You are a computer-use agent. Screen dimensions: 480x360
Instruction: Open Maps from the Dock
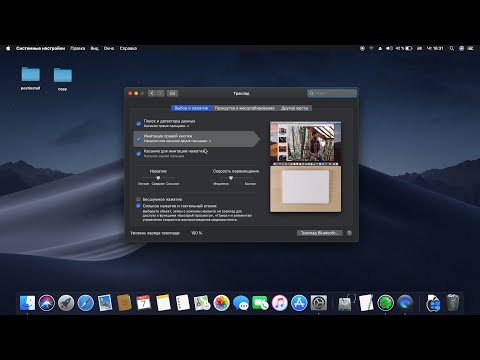tap(202, 303)
